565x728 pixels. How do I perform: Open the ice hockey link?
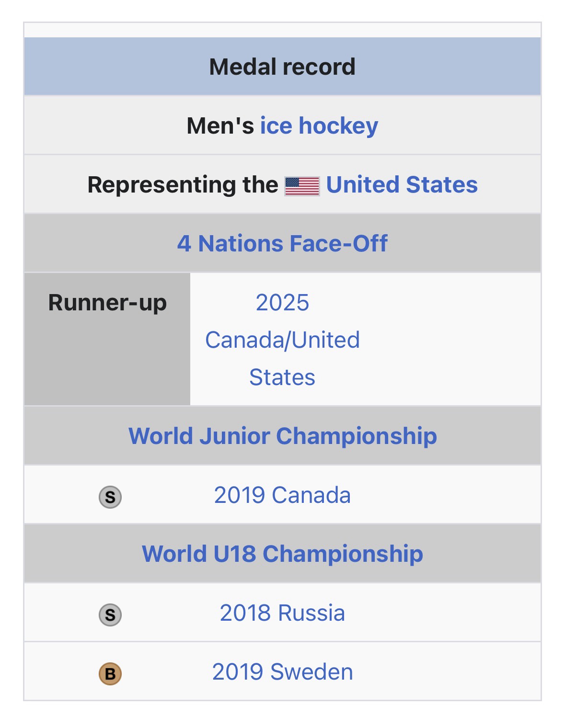[x=319, y=125]
